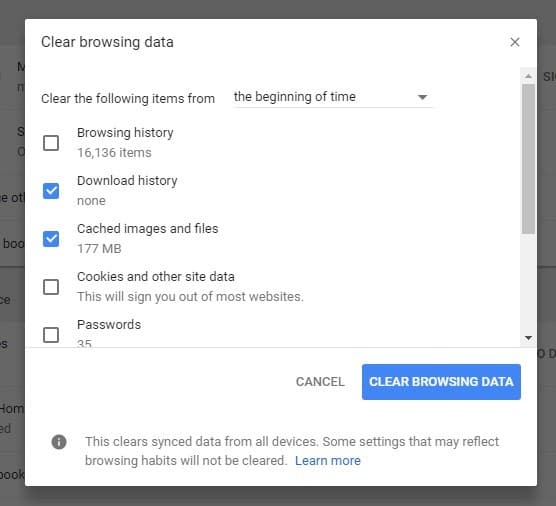The image size is (556, 506).
Task: Open the 'the beginning of time' dropdown
Action: coord(332,97)
